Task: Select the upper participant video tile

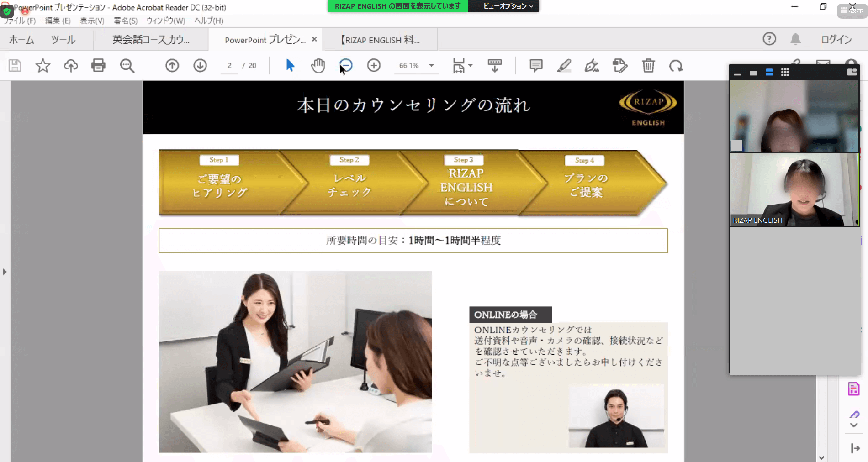Action: (794, 116)
